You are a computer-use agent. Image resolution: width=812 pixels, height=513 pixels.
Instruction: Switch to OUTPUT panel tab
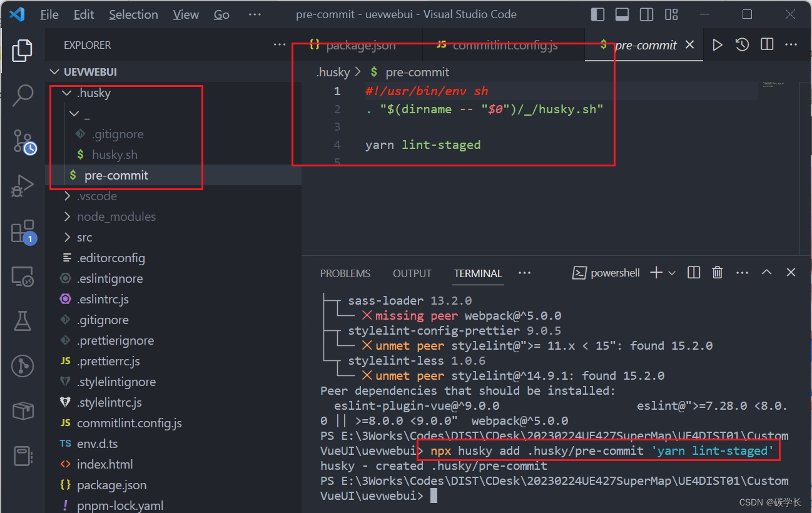pyautogui.click(x=412, y=273)
